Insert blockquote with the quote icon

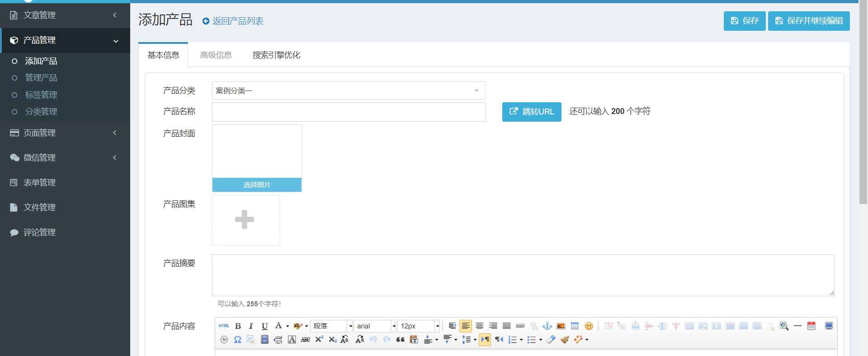[x=400, y=339]
